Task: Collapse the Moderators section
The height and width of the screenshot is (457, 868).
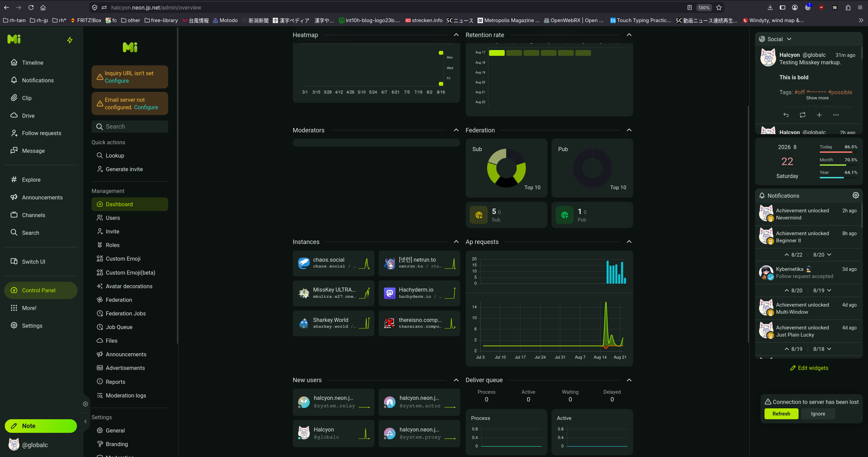Action: point(456,130)
